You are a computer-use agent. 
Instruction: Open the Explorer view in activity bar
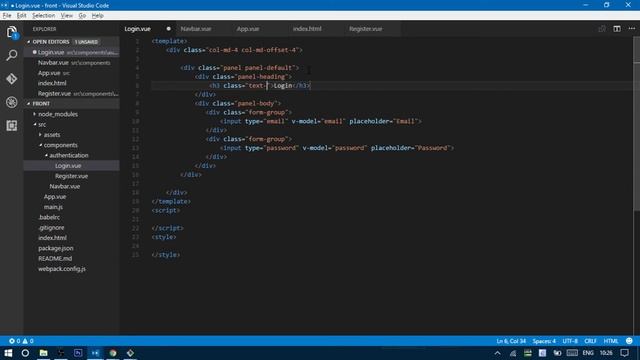pos(12,32)
